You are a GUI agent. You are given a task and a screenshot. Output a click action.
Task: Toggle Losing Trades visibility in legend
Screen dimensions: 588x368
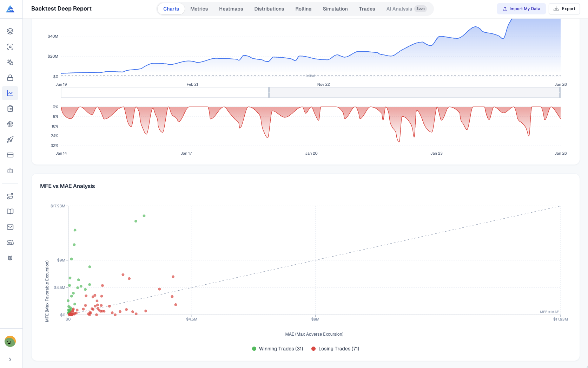pyautogui.click(x=335, y=349)
